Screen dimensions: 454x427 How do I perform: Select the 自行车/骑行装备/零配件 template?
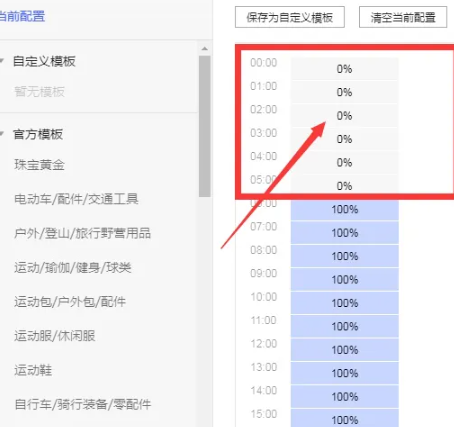coord(83,404)
